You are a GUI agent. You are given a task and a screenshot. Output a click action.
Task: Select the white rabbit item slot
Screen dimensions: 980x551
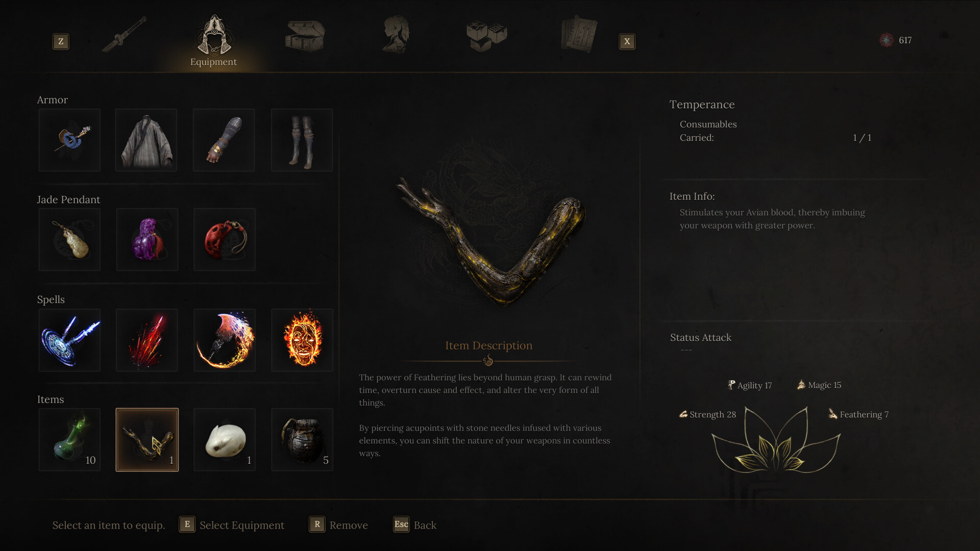225,439
